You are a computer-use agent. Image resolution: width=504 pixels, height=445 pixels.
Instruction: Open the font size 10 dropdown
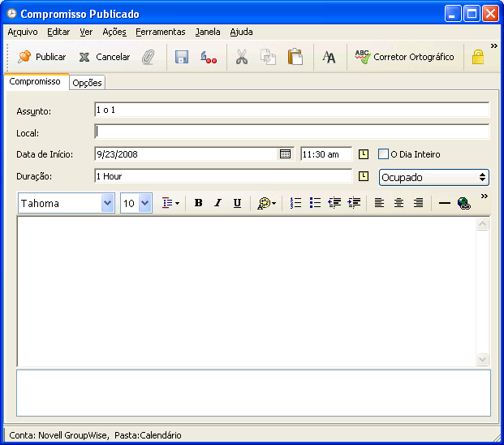(x=136, y=203)
